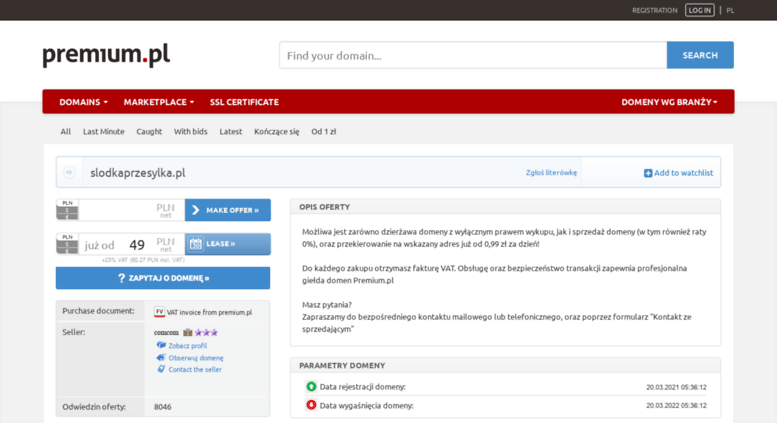Click the VAT invoice from premium.pl text
Image resolution: width=777 pixels, height=423 pixels.
point(209,313)
